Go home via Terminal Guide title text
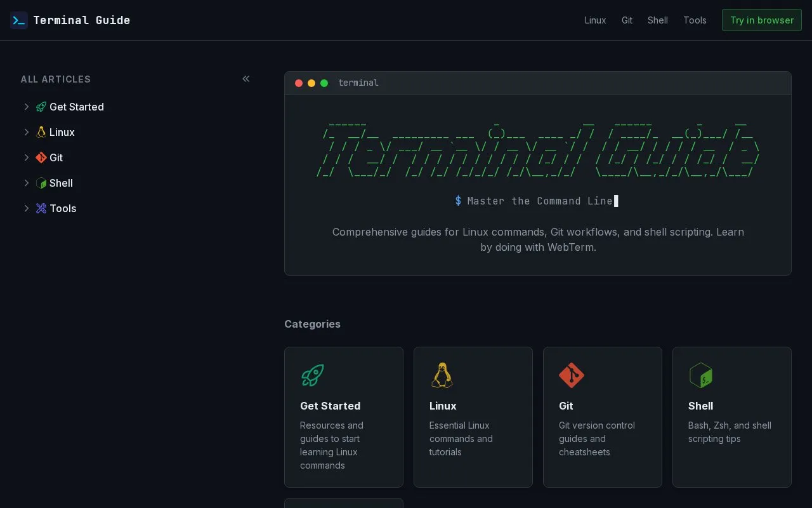 click(x=81, y=20)
